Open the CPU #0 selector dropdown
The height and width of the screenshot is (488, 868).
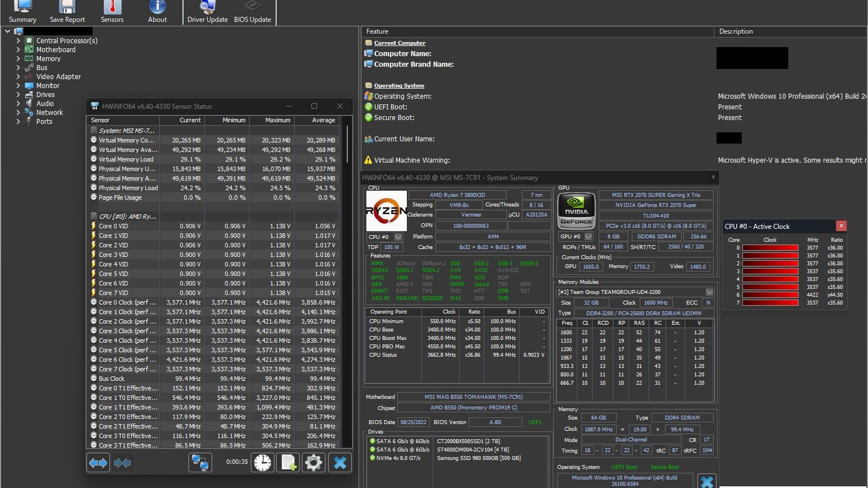point(398,237)
